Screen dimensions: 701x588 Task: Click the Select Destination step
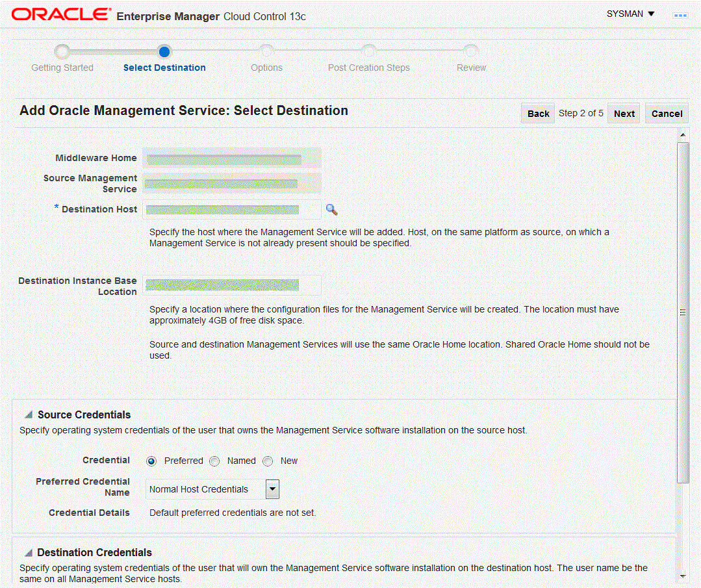tap(164, 68)
